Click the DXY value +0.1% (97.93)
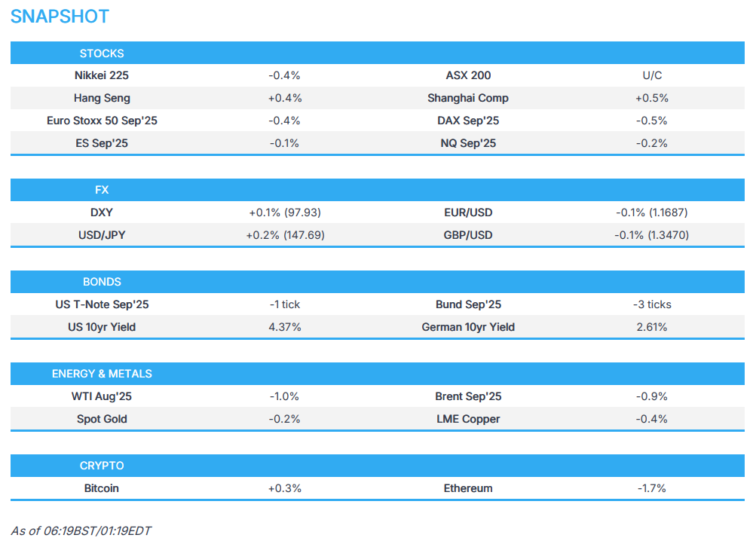 (285, 212)
